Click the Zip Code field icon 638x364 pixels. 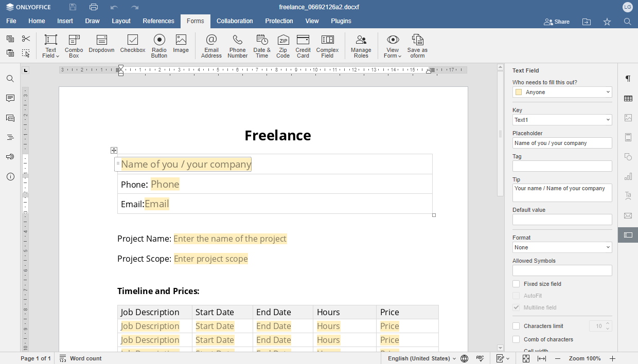pos(283,40)
